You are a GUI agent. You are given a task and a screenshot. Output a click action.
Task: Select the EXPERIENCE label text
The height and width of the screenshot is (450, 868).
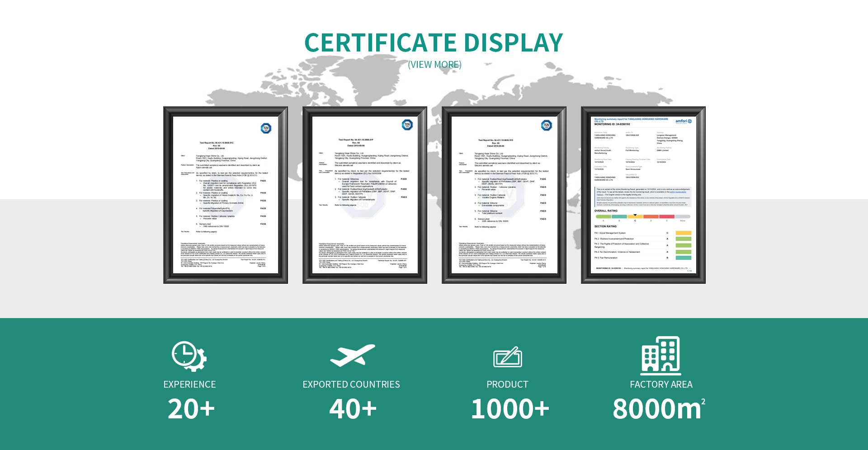(189, 384)
